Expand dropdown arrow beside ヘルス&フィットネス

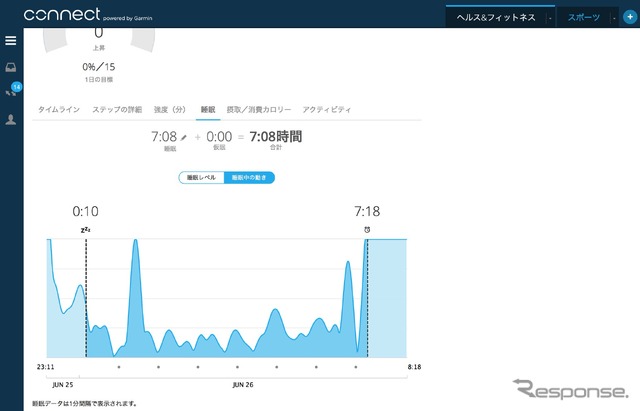click(549, 18)
